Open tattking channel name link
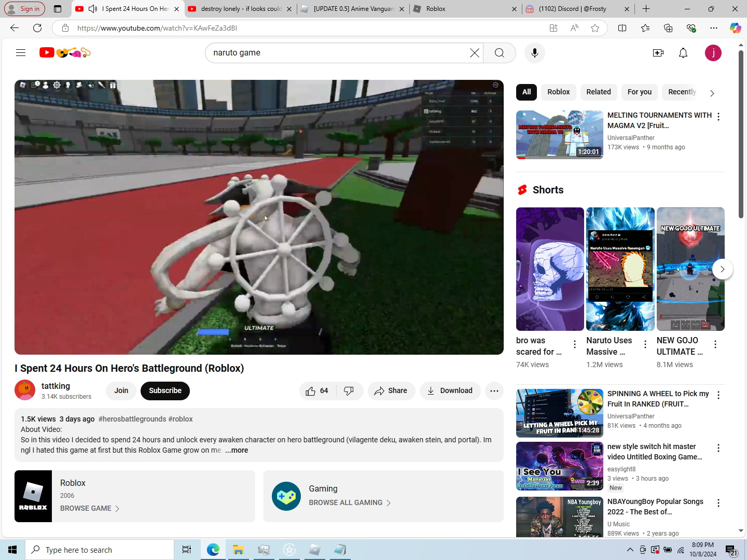The image size is (747, 560). 56,386
